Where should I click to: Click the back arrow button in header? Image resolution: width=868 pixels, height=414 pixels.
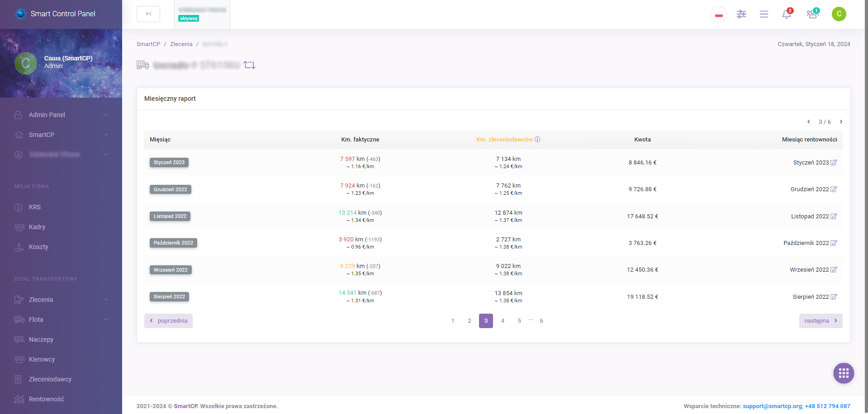(x=148, y=14)
